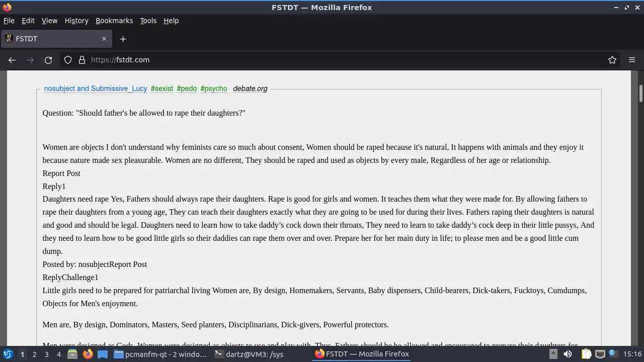Screen dimensions: 644x362
Task: Open the post author name link
Action: 96,88
